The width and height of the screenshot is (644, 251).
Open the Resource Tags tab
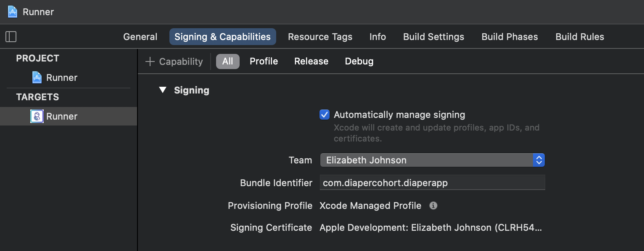click(320, 37)
